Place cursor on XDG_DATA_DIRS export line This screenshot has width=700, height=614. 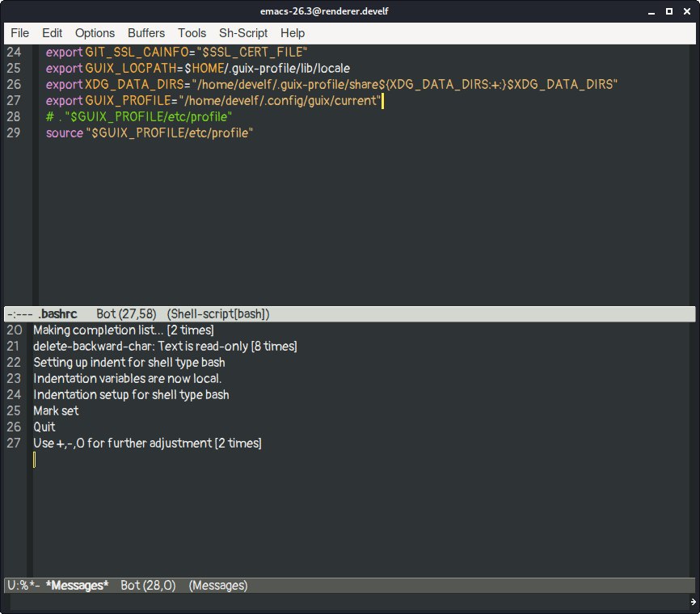[x=331, y=84]
